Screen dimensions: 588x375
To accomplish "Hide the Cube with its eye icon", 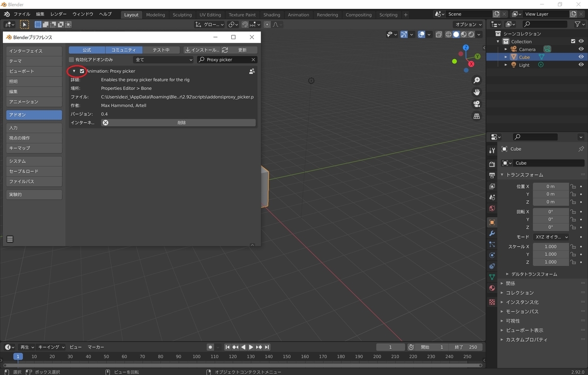I will [581, 57].
